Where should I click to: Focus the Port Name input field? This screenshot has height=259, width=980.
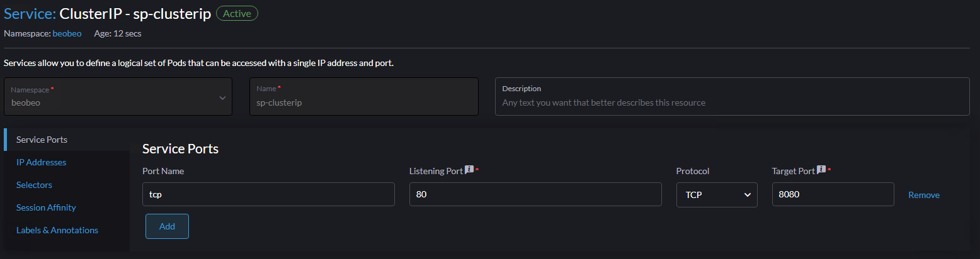(x=268, y=195)
